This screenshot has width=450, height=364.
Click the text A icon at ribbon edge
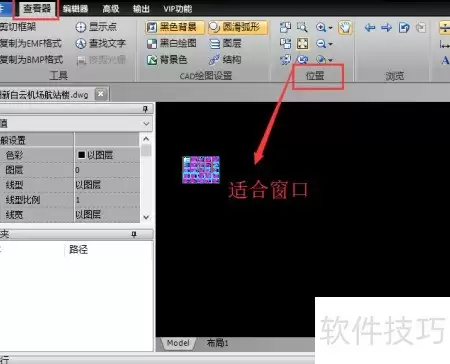point(445,60)
